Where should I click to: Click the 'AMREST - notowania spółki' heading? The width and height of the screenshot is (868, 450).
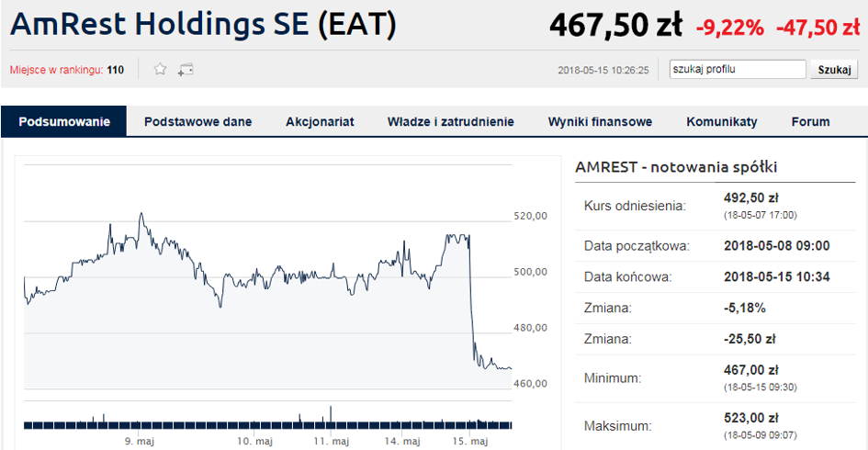tap(676, 167)
